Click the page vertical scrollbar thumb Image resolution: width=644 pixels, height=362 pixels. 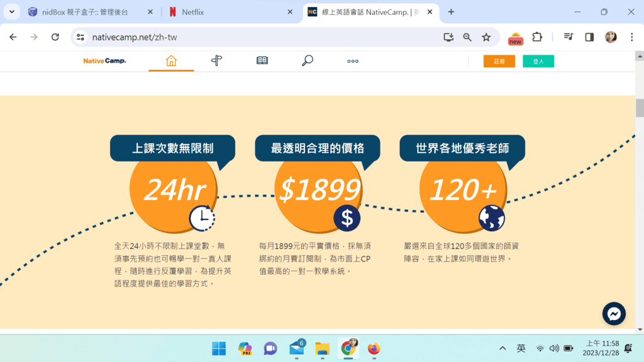click(x=640, y=108)
